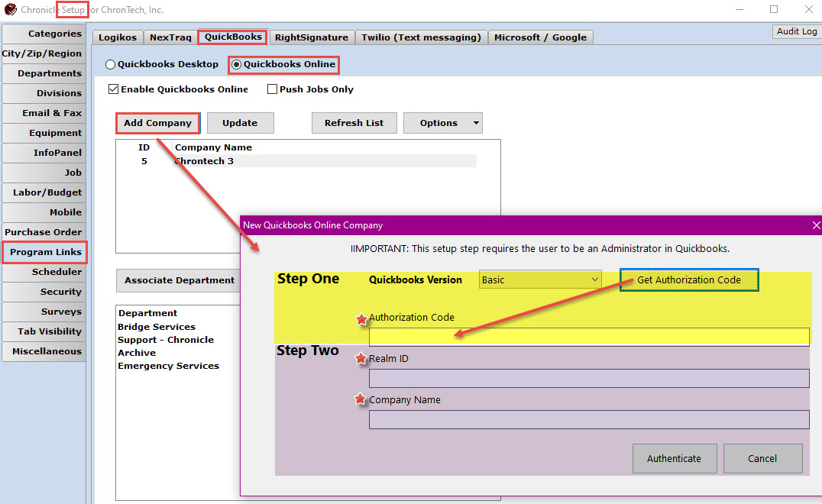Screen dimensions: 822x504
Task: Select Emergency Services department row
Action: tap(168, 367)
